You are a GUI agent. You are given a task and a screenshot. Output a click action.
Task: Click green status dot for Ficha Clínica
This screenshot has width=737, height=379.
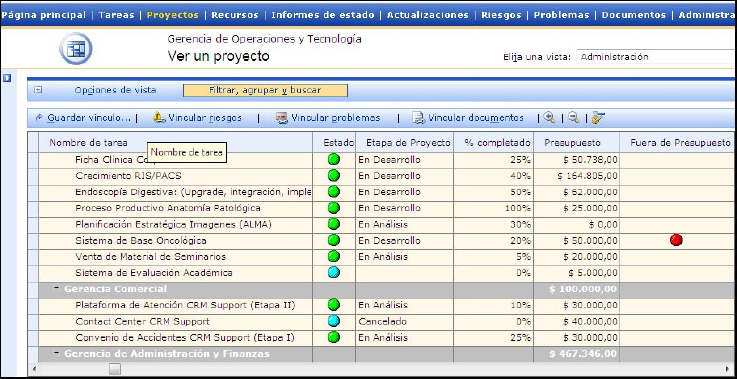334,159
